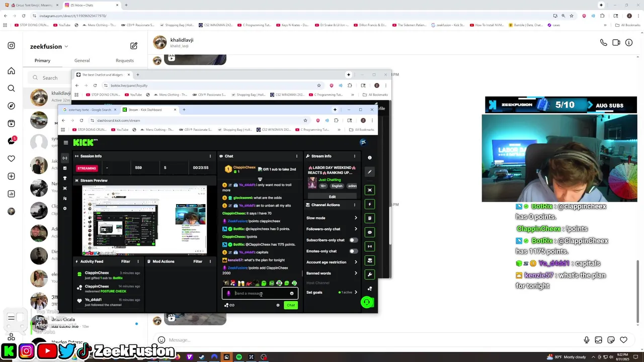644x362 pixels.
Task: Add a photo in Instagram message bar
Action: pos(599,340)
